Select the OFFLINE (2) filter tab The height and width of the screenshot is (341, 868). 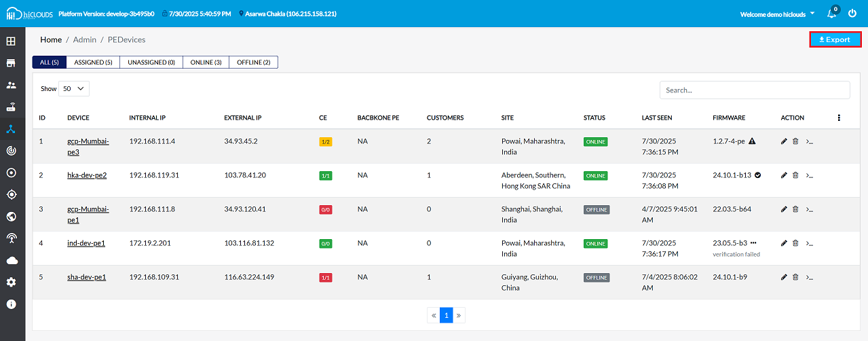[x=253, y=62]
